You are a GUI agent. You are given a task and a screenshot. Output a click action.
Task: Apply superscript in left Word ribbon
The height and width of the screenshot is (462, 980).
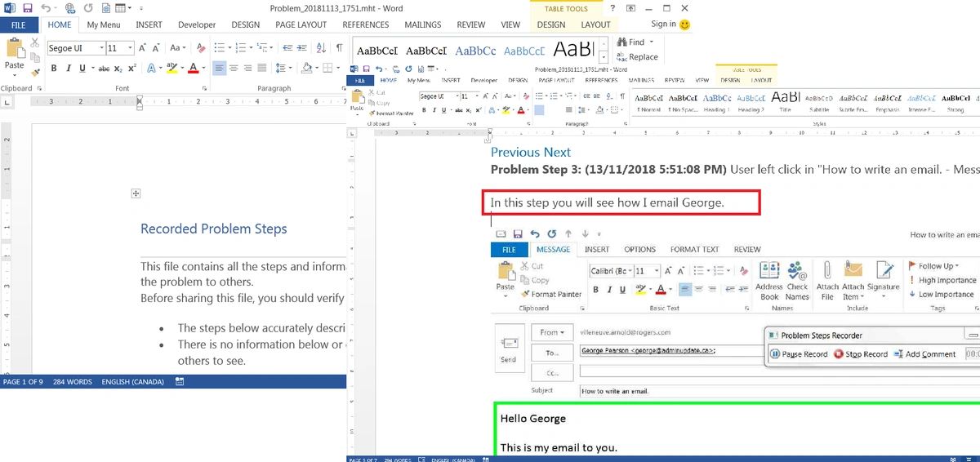click(132, 69)
